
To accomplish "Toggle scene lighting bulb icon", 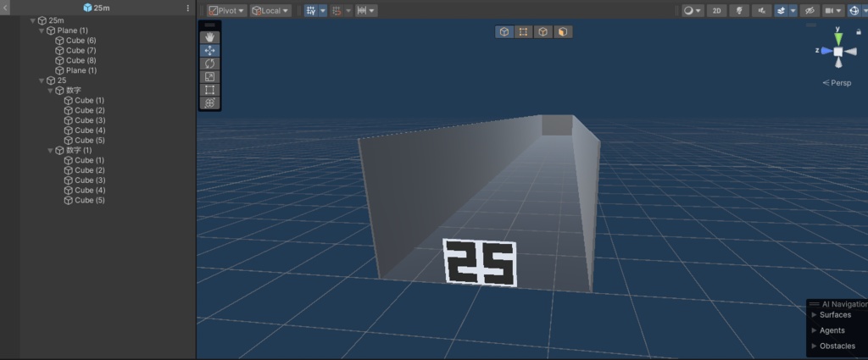I will click(739, 10).
